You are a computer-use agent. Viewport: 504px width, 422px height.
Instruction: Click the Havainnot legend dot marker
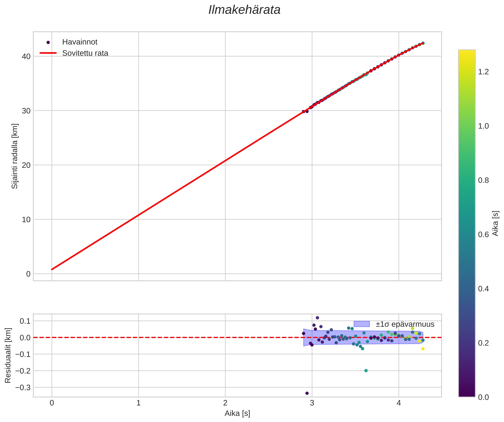(48, 42)
